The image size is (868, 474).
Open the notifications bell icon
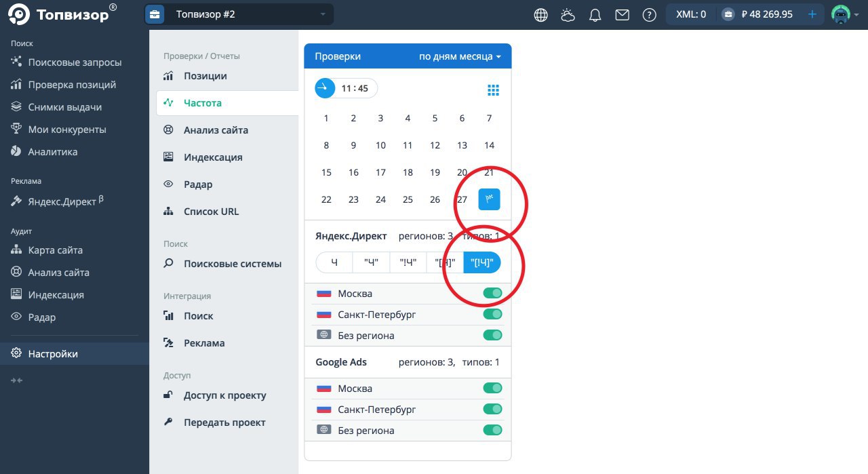(595, 14)
